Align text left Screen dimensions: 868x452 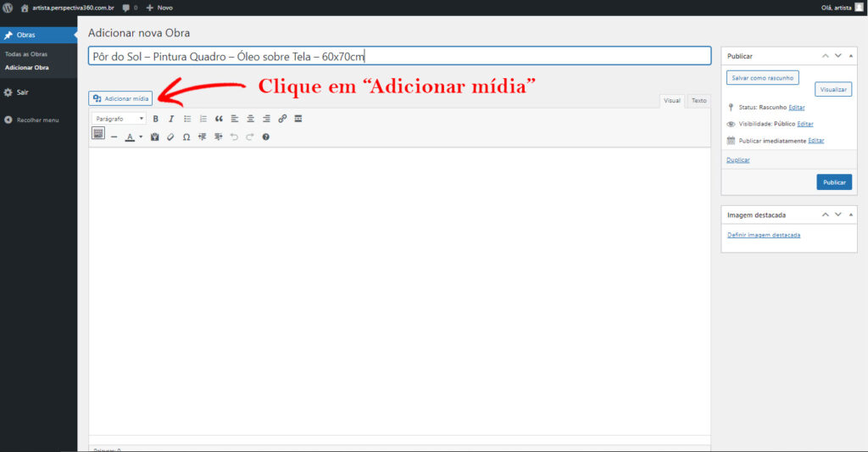tap(235, 119)
